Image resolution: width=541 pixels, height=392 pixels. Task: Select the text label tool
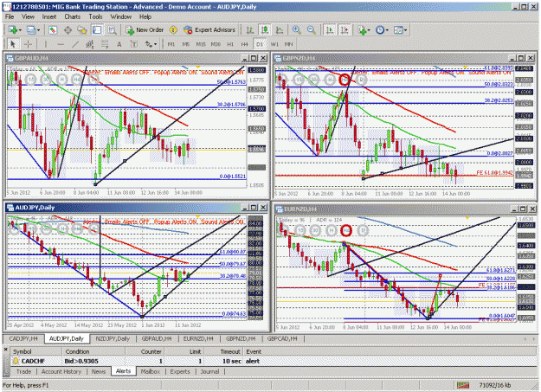[x=134, y=44]
